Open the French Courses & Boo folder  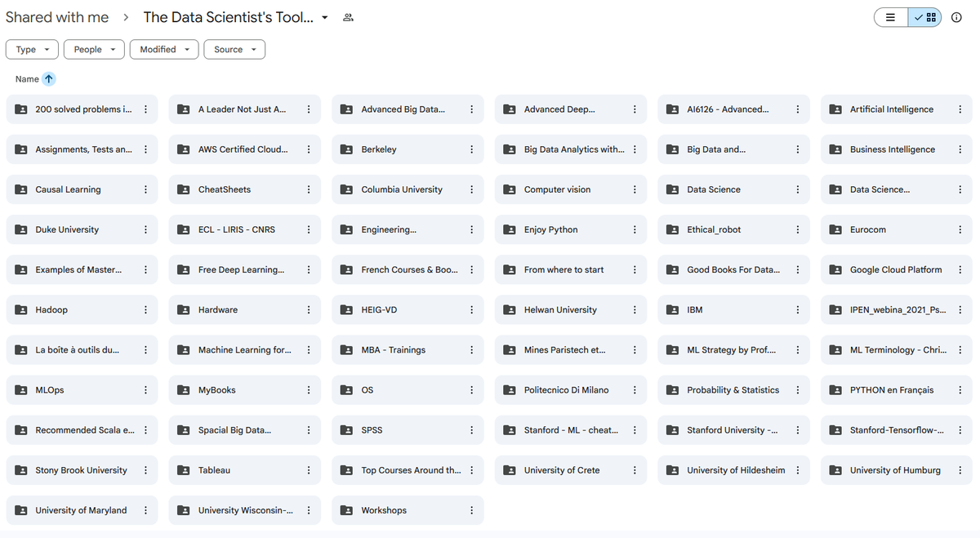408,270
